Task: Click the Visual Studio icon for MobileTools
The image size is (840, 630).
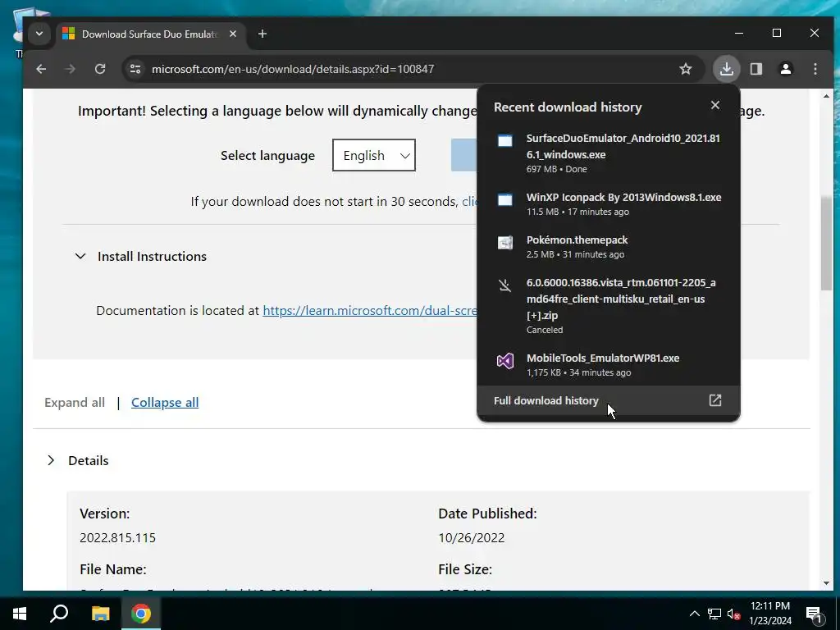Action: [x=505, y=361]
